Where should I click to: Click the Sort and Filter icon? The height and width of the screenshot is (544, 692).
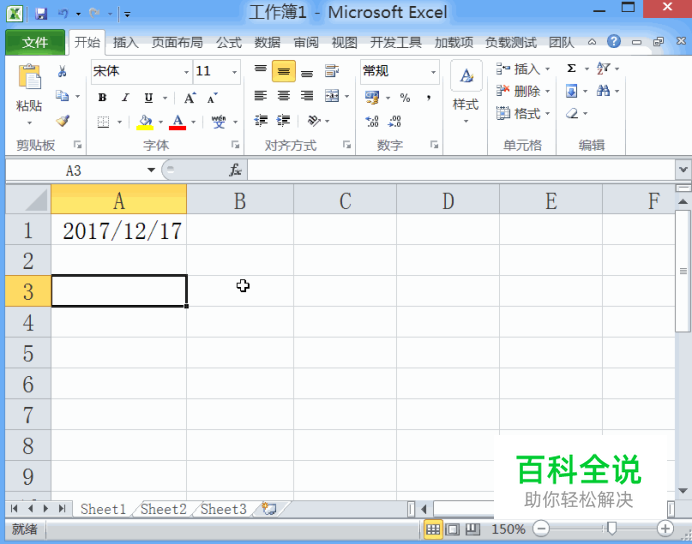(603, 68)
